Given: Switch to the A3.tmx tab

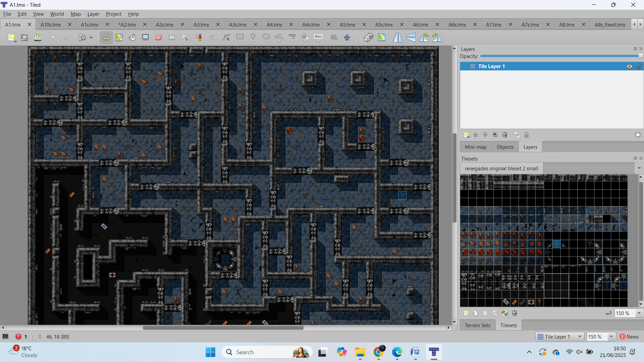Looking at the screenshot, I should point(201,24).
